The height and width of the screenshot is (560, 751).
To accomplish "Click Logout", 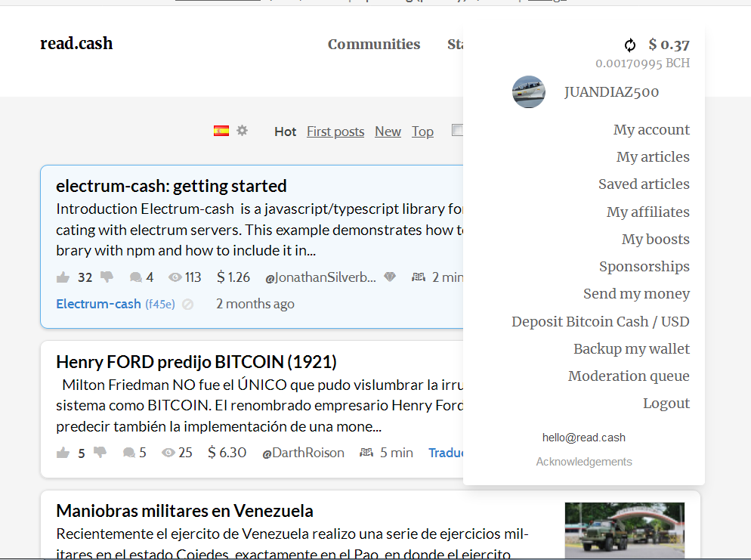I will 666,404.
